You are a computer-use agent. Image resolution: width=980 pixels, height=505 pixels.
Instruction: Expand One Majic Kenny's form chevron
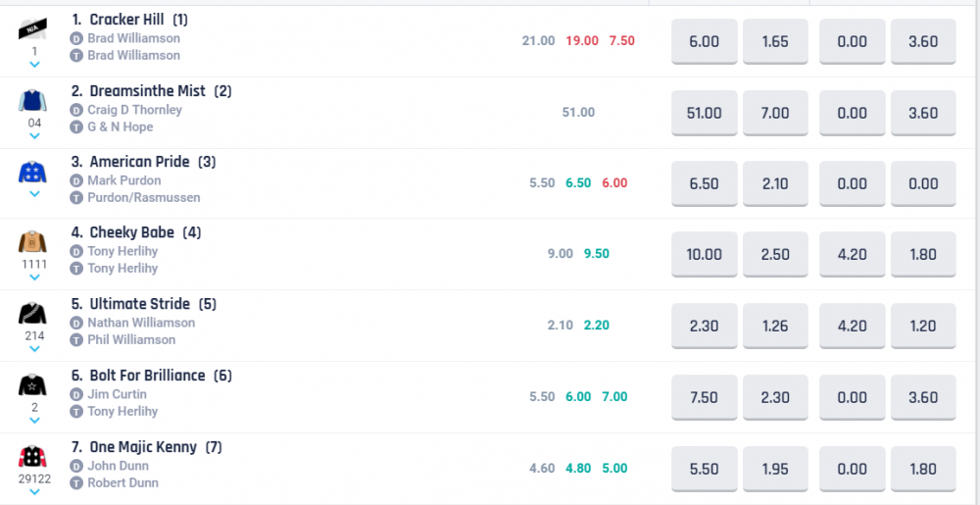tap(34, 491)
